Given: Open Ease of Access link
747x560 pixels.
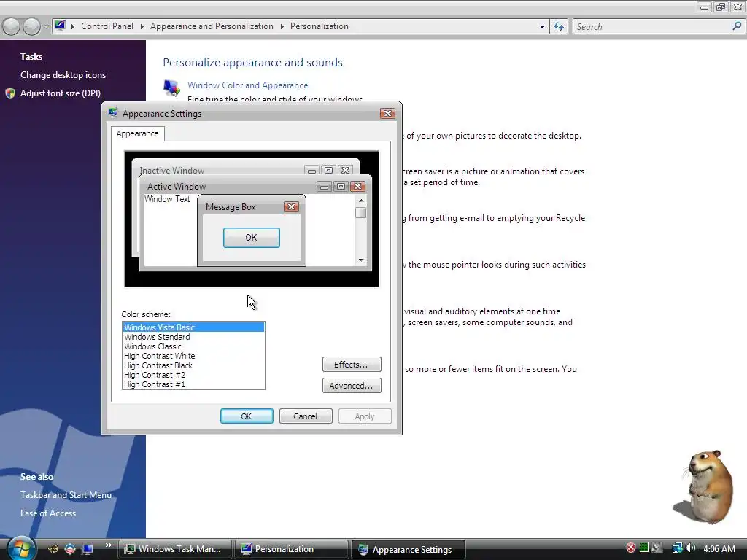Looking at the screenshot, I should click(48, 513).
